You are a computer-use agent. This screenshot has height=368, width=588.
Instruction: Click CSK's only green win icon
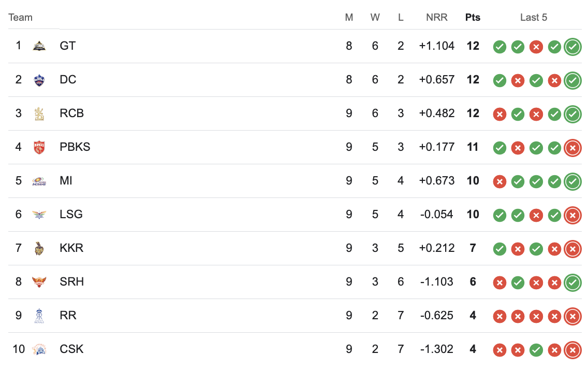(536, 350)
